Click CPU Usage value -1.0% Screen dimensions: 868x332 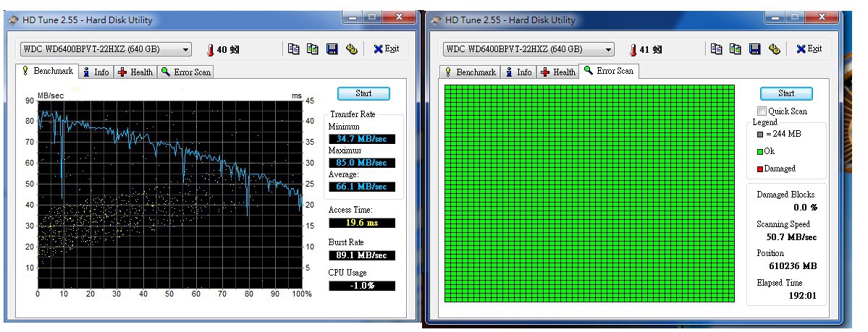[362, 286]
